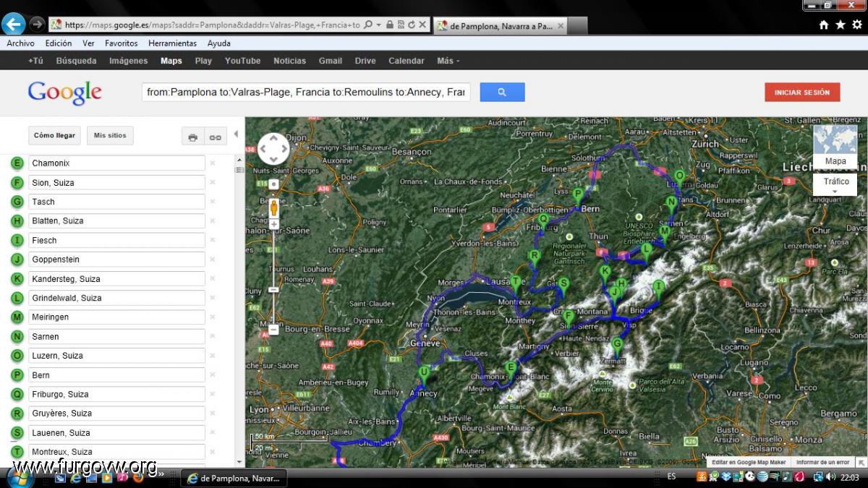Open the Ayuda menu
This screenshot has height=488, width=868.
(x=219, y=43)
